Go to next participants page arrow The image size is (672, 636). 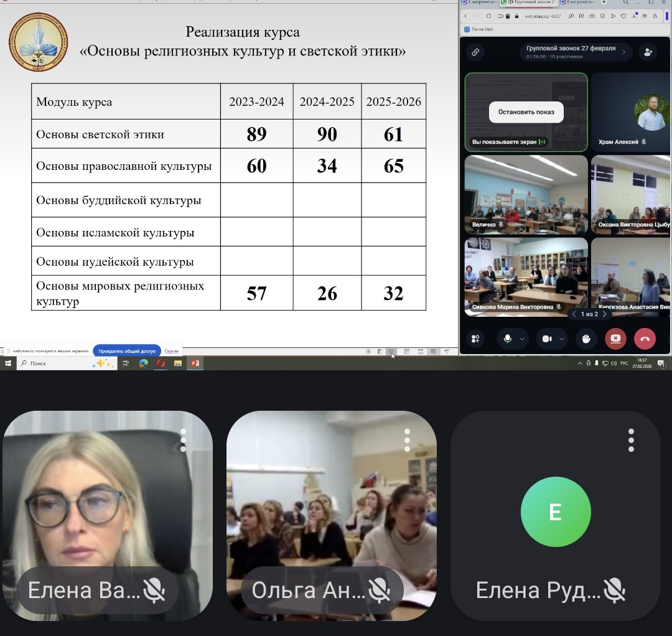[x=604, y=314]
